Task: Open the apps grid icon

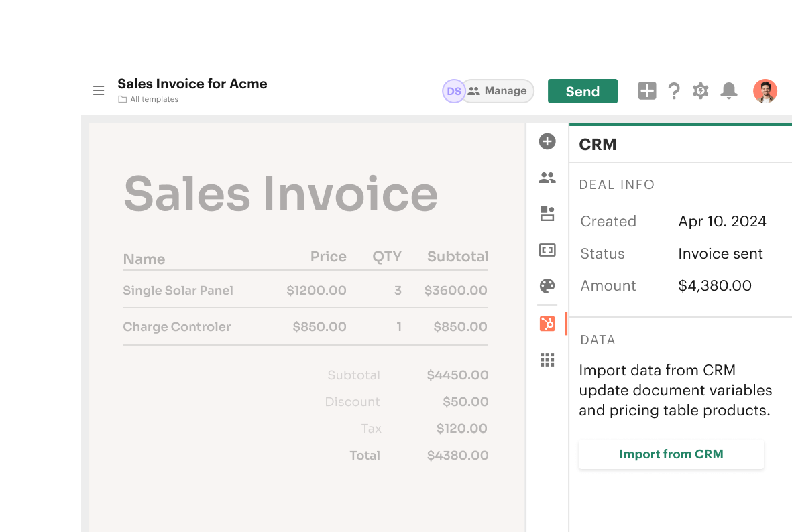Action: [x=547, y=360]
